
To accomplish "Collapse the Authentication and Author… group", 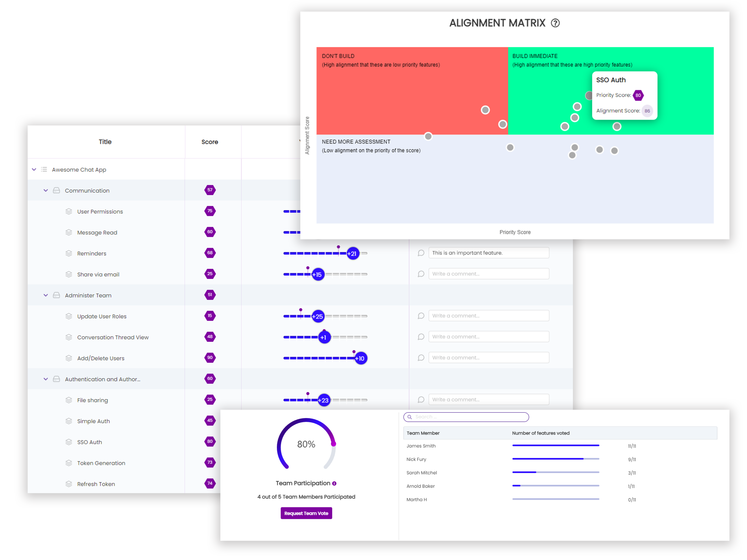I will (x=46, y=379).
